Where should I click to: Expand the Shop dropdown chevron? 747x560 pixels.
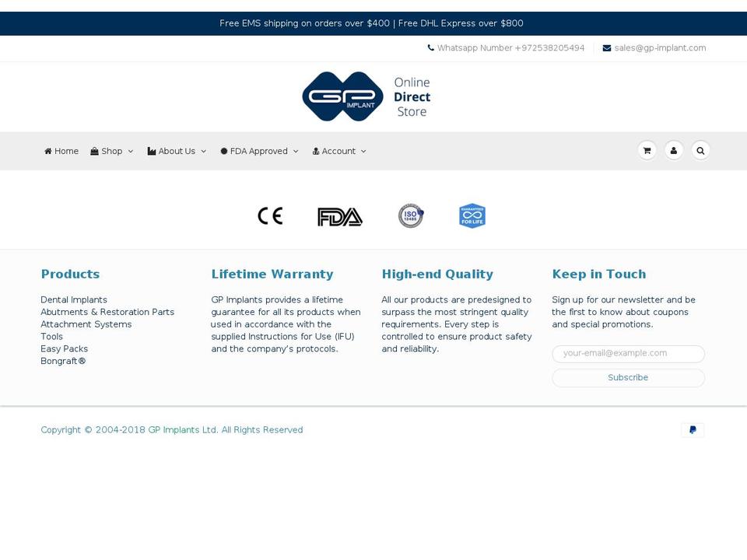[x=131, y=152]
